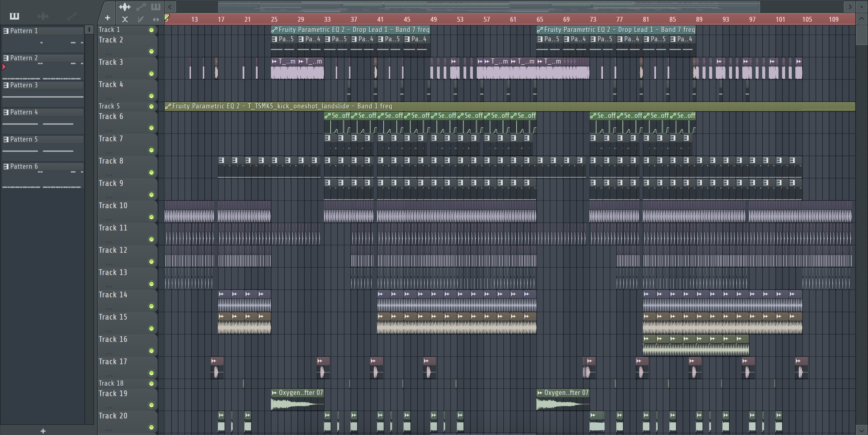Show automation clips in the picker panel
The image size is (868, 435).
click(72, 16)
